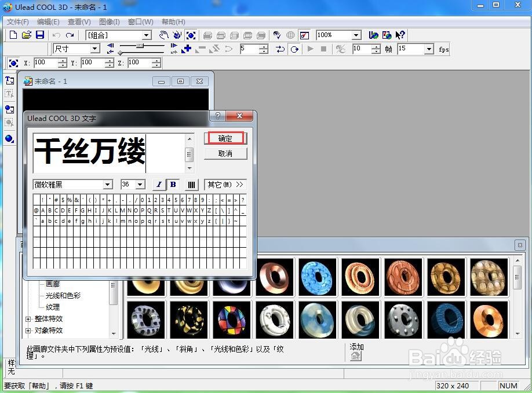This screenshot has width=532, height=393.
Task: Open the 组合 object dropdown
Action: click(146, 35)
